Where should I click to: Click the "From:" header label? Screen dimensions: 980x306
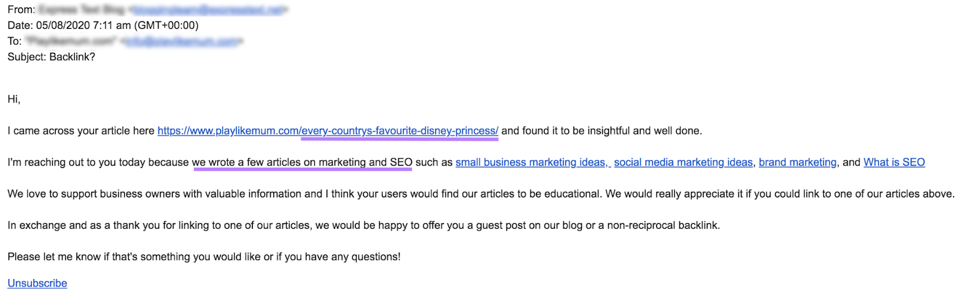click(x=21, y=10)
